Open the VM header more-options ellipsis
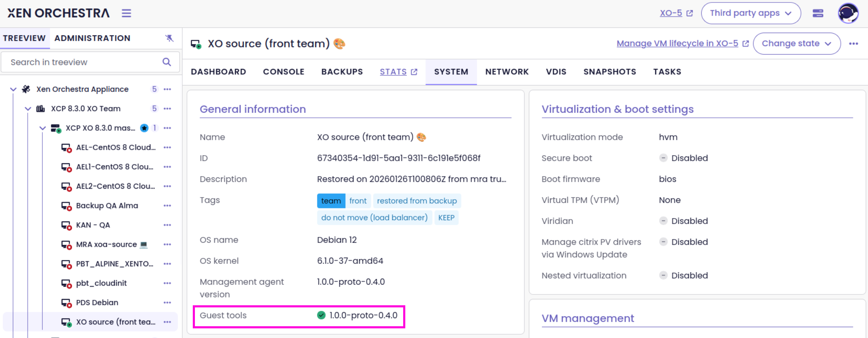Screen dimensions: 868x338 tap(854, 44)
